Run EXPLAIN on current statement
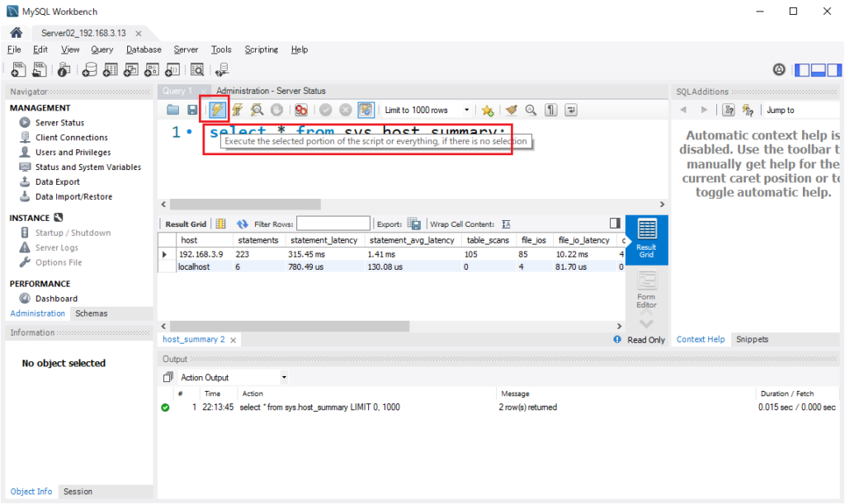 click(257, 110)
